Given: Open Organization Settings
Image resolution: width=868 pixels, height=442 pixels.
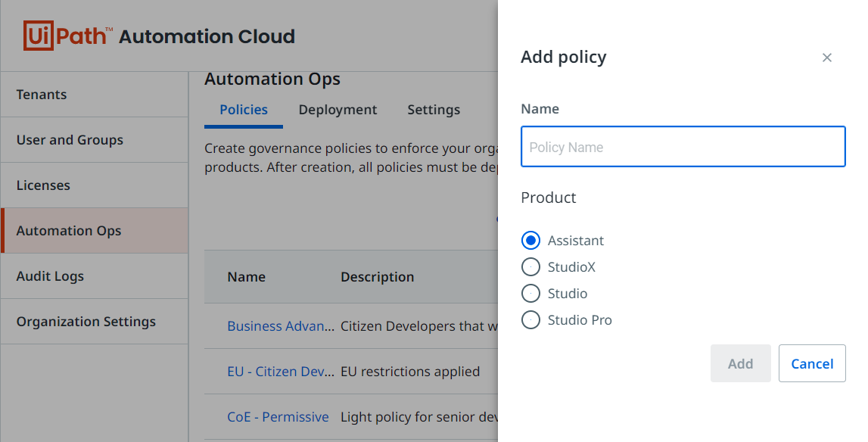Looking at the screenshot, I should [x=95, y=321].
